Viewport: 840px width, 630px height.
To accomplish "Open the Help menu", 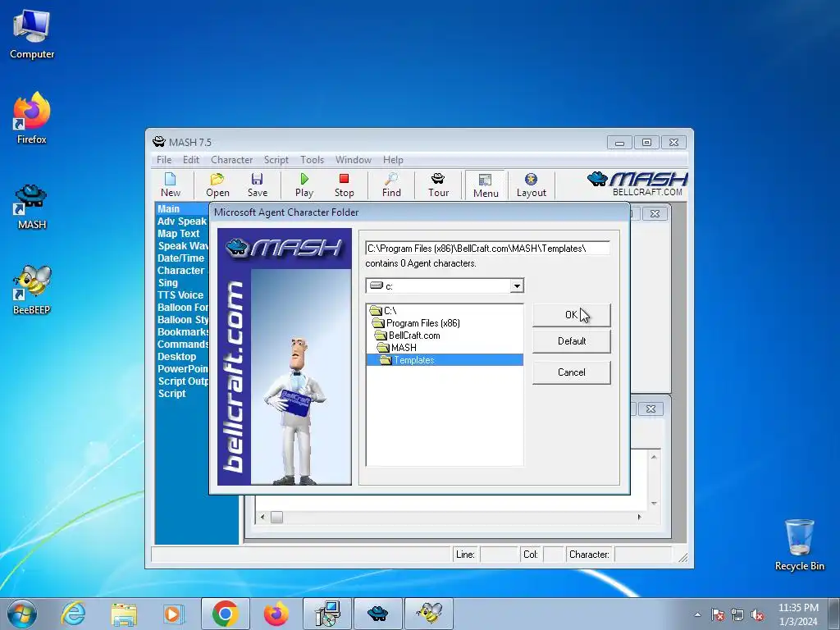I will [x=393, y=160].
